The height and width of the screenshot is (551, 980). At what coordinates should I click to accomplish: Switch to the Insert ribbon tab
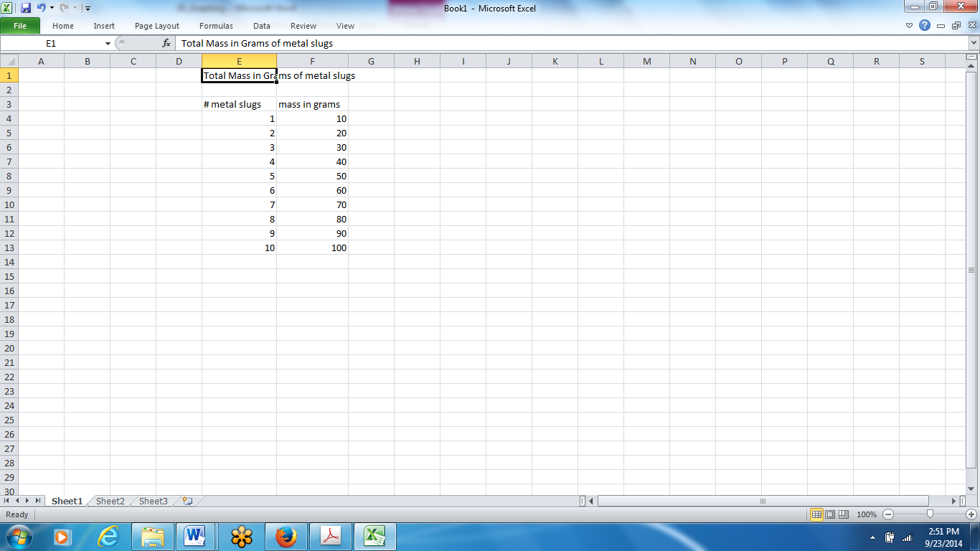point(104,26)
